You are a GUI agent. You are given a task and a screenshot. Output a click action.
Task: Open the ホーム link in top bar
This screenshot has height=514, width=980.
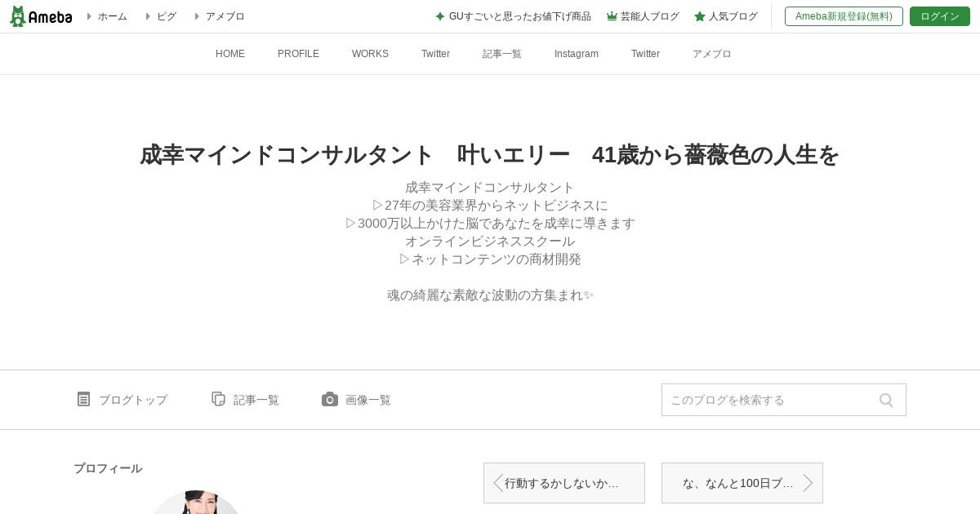(x=113, y=16)
